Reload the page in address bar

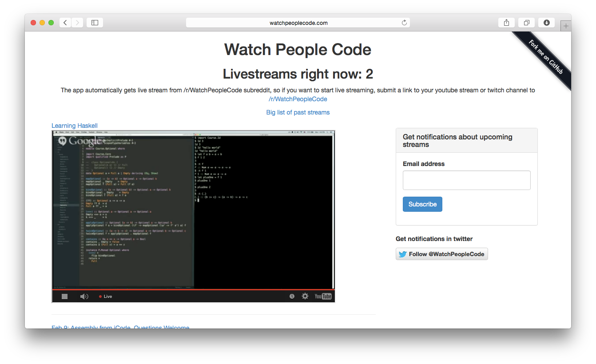tap(404, 23)
